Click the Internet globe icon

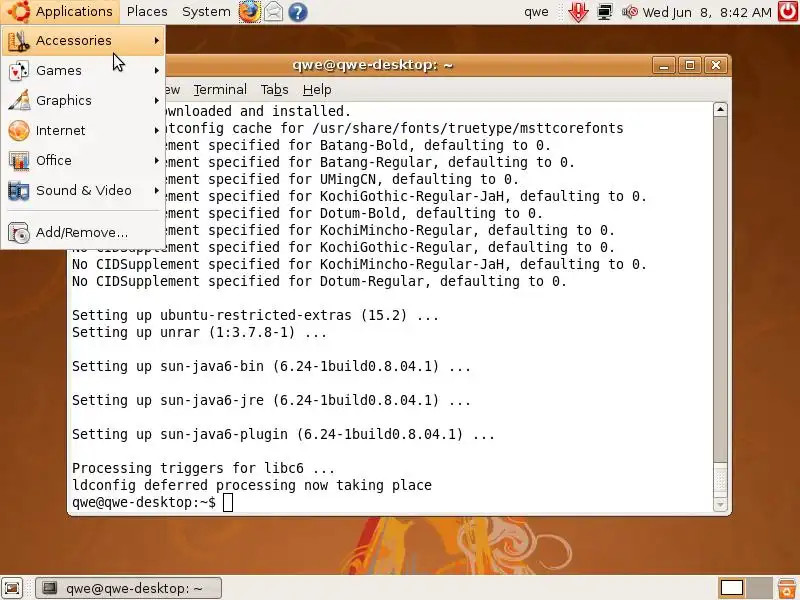[x=19, y=131]
